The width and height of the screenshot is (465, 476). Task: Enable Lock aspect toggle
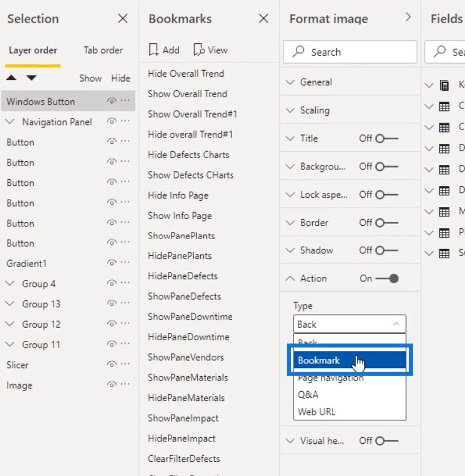(386, 194)
